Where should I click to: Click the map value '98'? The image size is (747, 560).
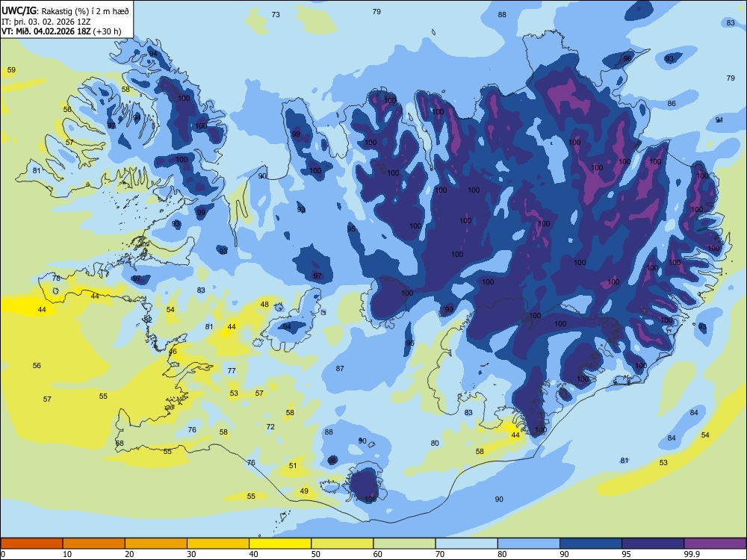332,461
